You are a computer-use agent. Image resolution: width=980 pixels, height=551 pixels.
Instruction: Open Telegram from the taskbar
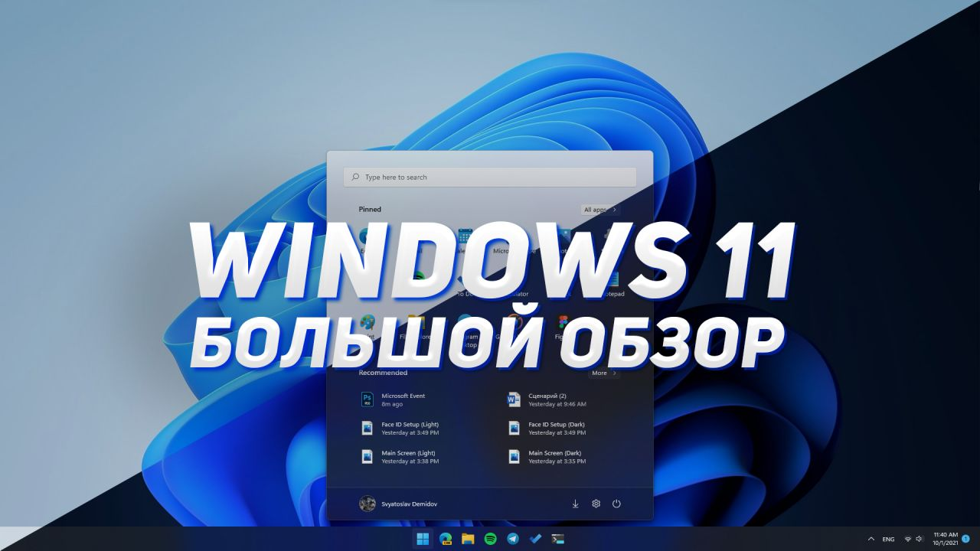point(513,539)
